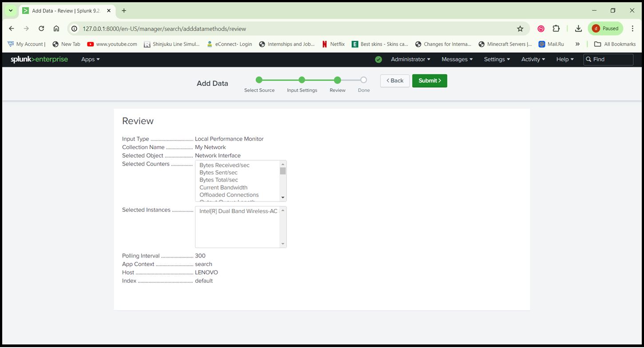Click the splunk>enterprise logo
The height and width of the screenshot is (348, 644).
[x=39, y=59]
